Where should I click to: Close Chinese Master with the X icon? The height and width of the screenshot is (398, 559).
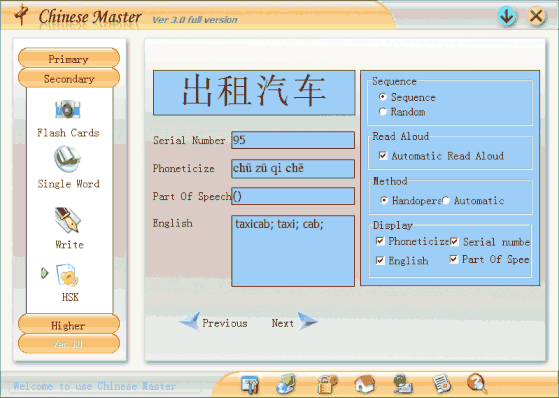536,16
